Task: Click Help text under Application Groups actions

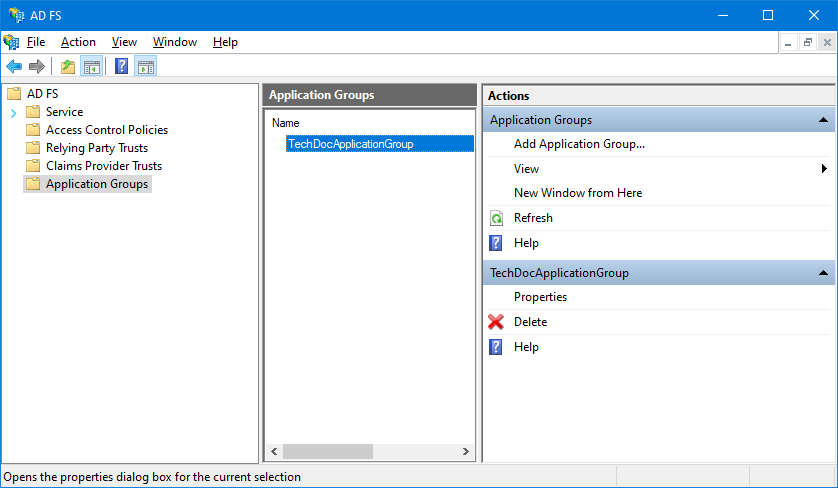Action: click(526, 243)
